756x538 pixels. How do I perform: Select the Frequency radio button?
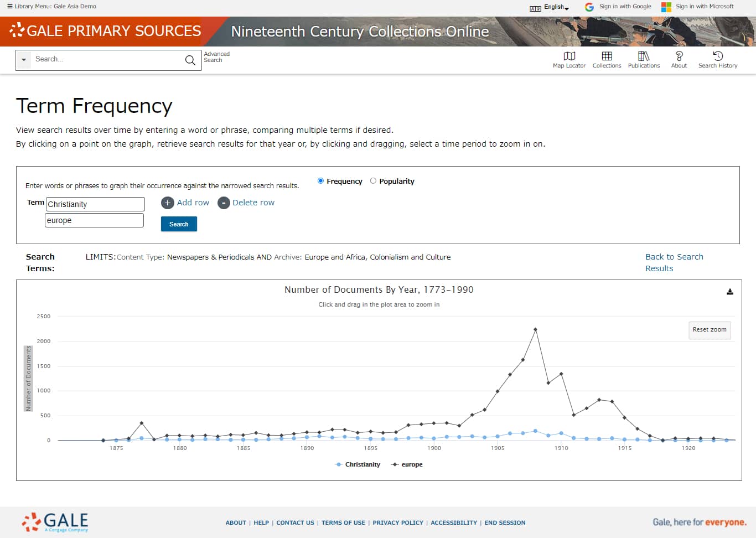pos(320,181)
